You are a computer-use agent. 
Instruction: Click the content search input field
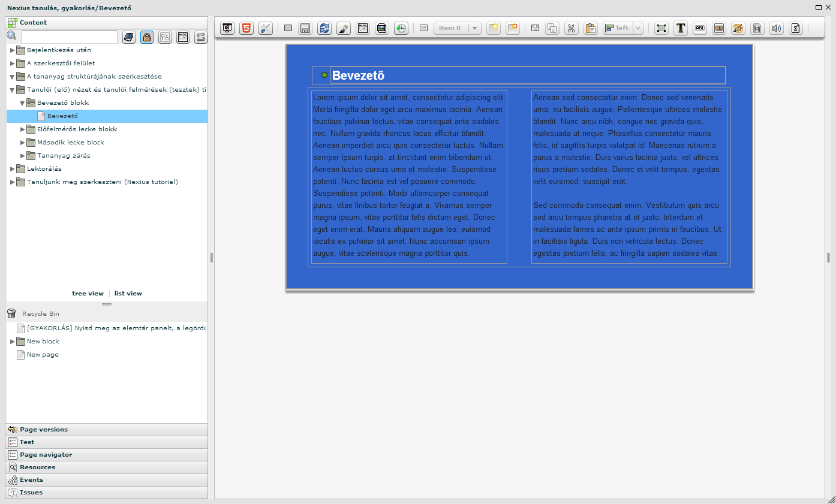pos(69,37)
